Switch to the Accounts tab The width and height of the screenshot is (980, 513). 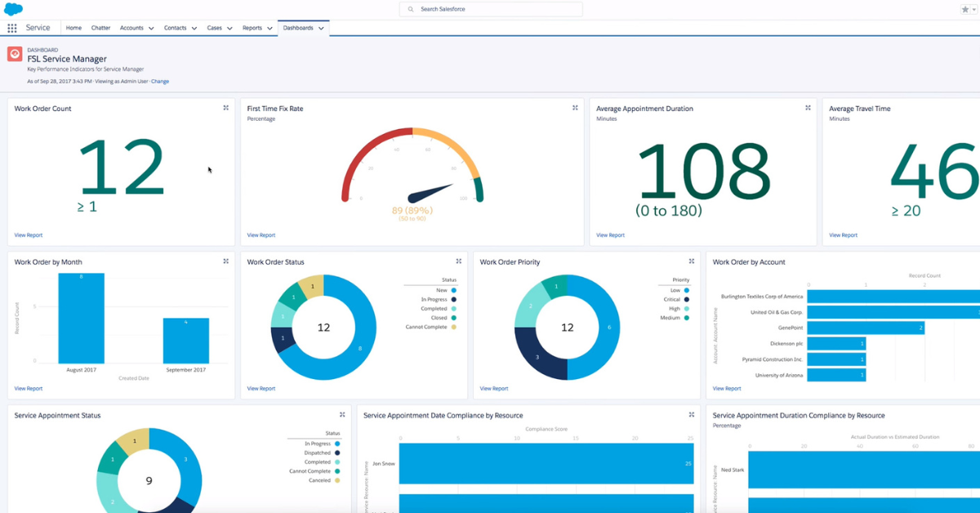131,28
